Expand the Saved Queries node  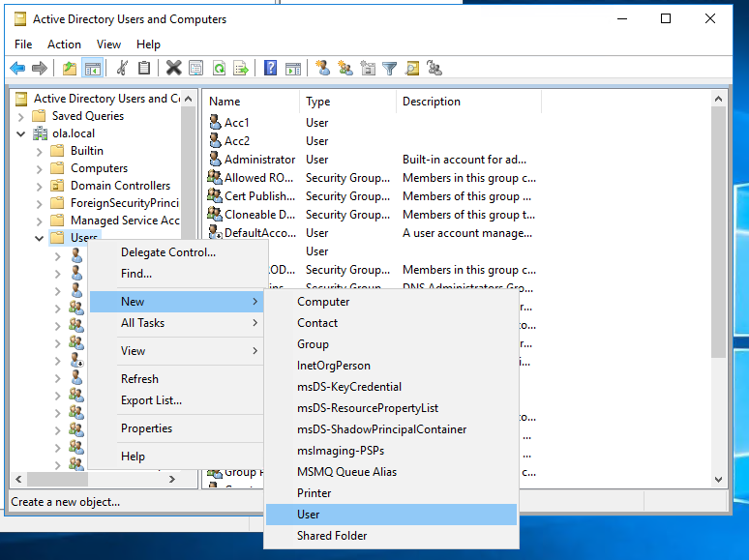click(x=20, y=116)
